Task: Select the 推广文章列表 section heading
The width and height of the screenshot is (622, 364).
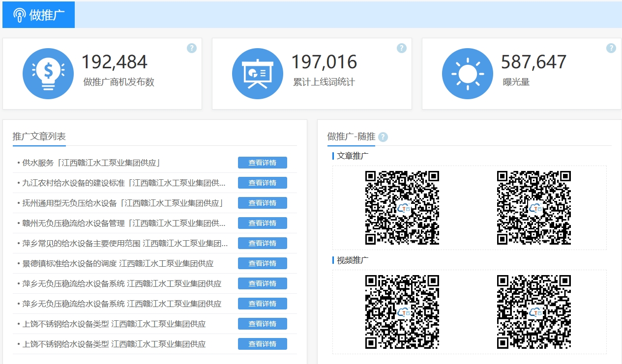Action: click(x=39, y=137)
